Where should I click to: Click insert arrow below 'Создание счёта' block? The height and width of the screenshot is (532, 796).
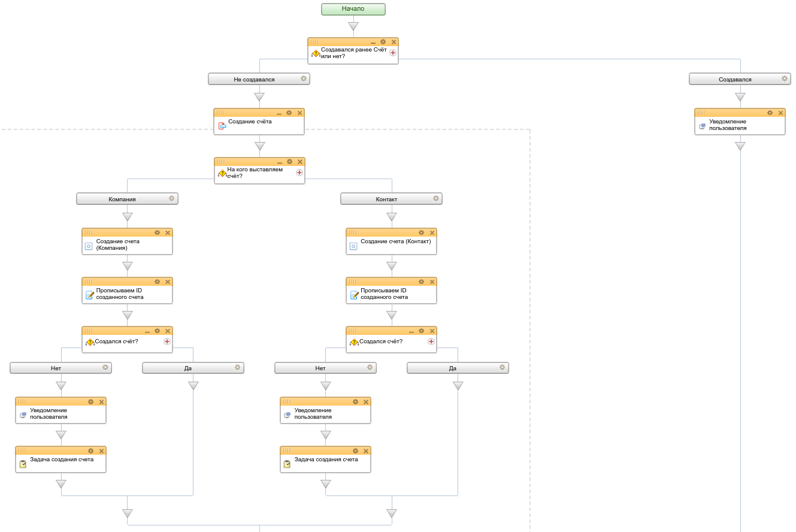259,146
